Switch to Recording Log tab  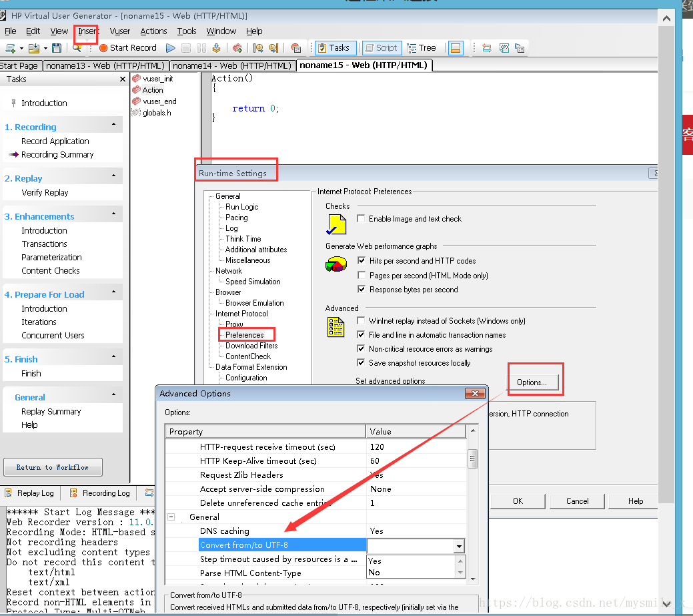[100, 493]
